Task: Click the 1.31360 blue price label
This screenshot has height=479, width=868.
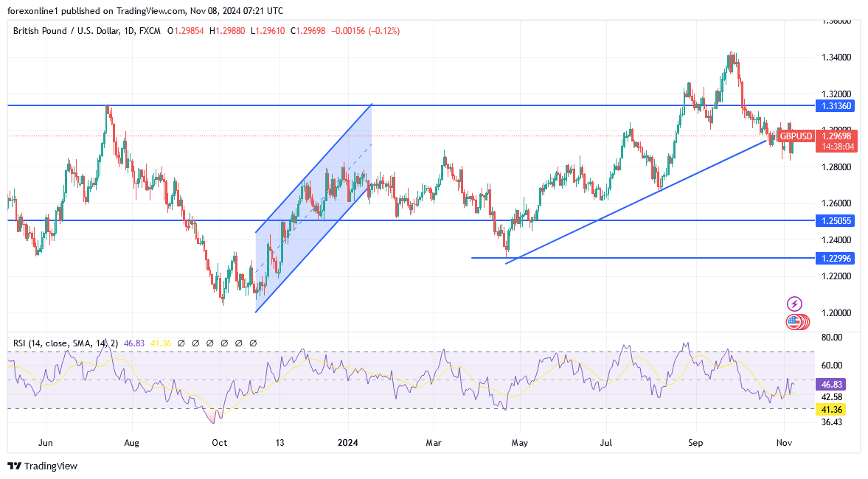Action: click(x=836, y=106)
